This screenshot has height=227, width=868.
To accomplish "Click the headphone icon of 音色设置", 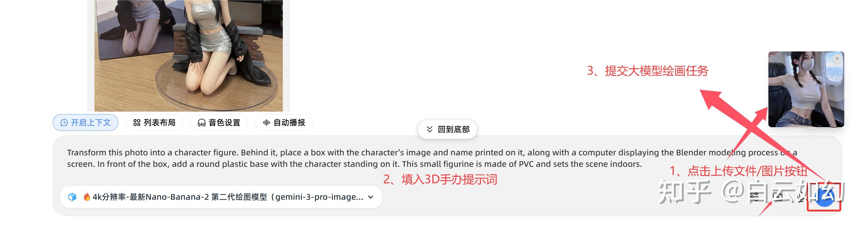I will [201, 123].
